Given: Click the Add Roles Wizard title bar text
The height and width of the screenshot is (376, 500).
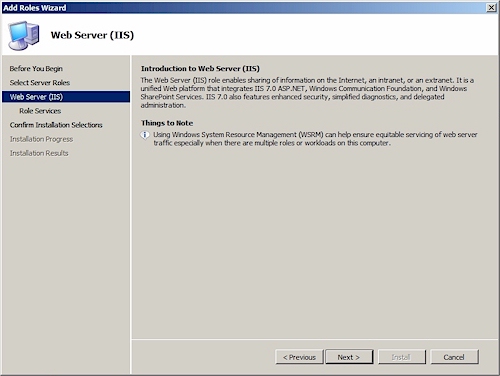Looking at the screenshot, I should click(x=35, y=8).
